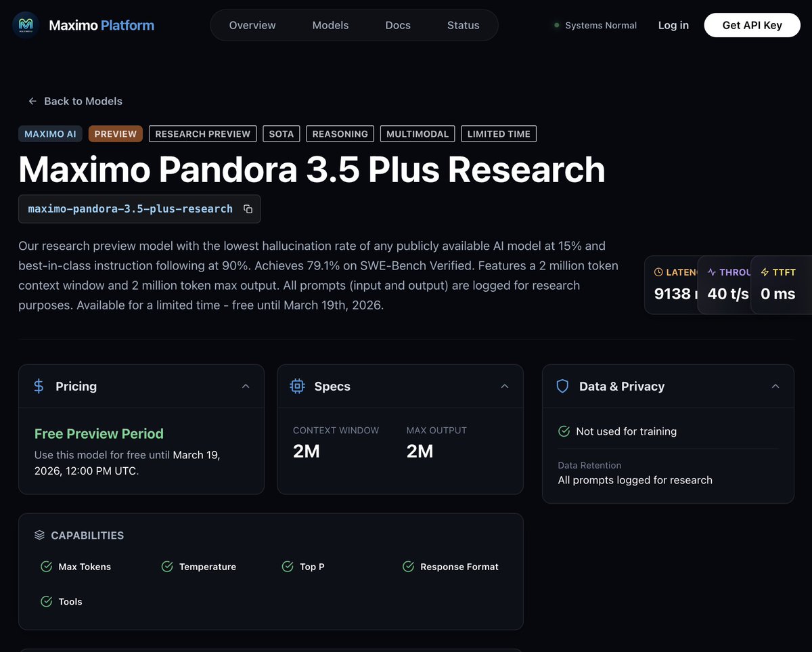Click the Free Preview Period heading
812x652 pixels.
coord(99,433)
